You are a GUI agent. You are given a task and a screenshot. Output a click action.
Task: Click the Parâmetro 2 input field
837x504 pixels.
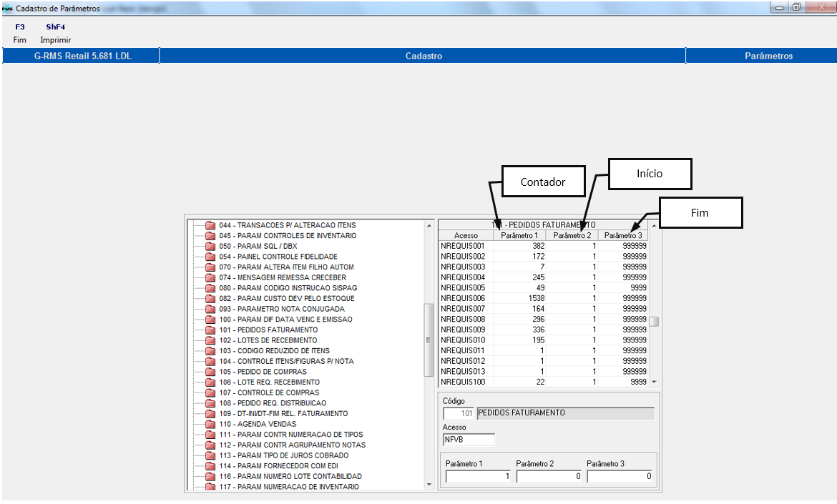[x=549, y=476]
